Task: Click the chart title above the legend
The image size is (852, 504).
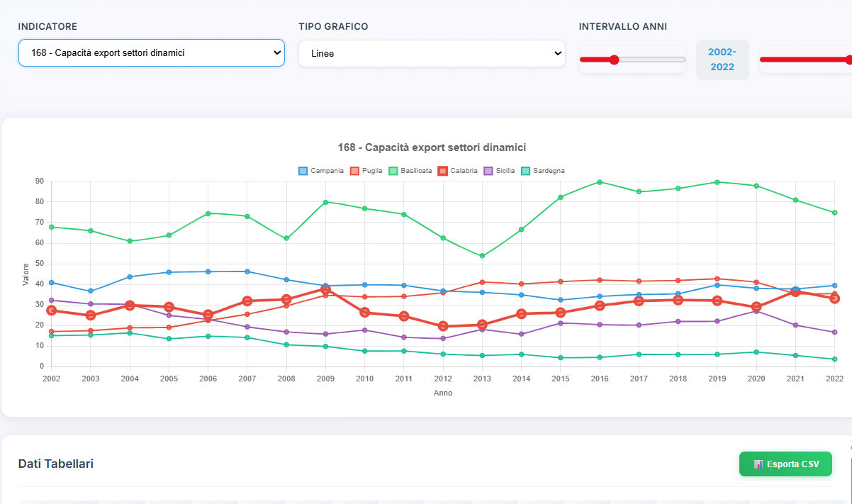Action: [432, 147]
